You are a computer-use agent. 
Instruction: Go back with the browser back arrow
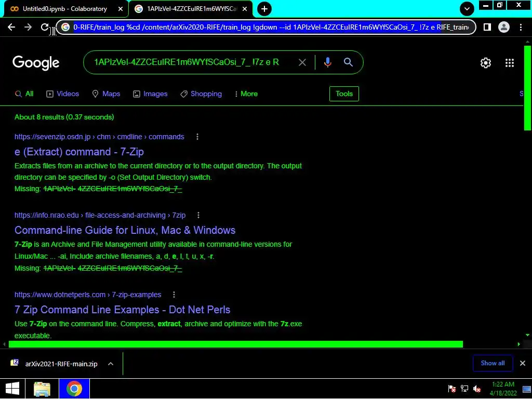[11, 27]
